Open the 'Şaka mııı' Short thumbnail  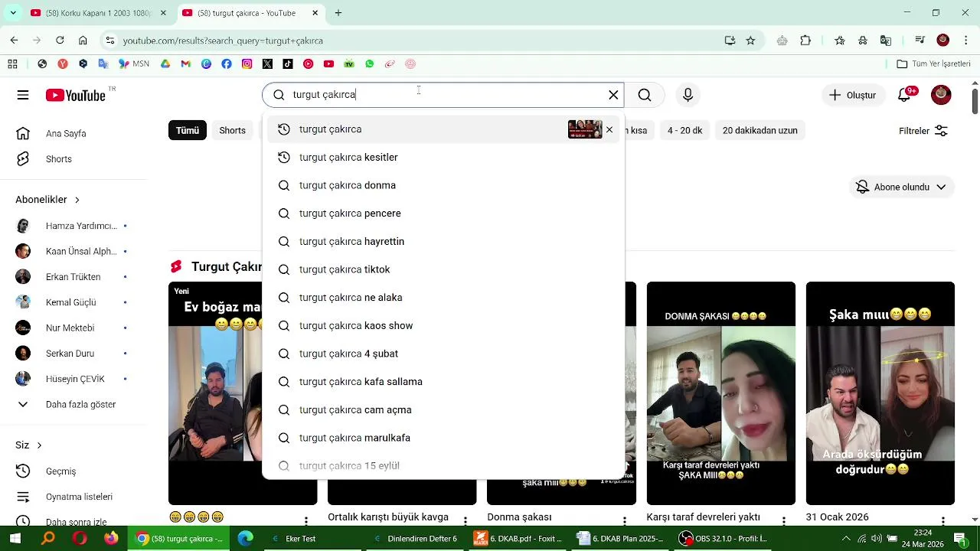click(880, 393)
